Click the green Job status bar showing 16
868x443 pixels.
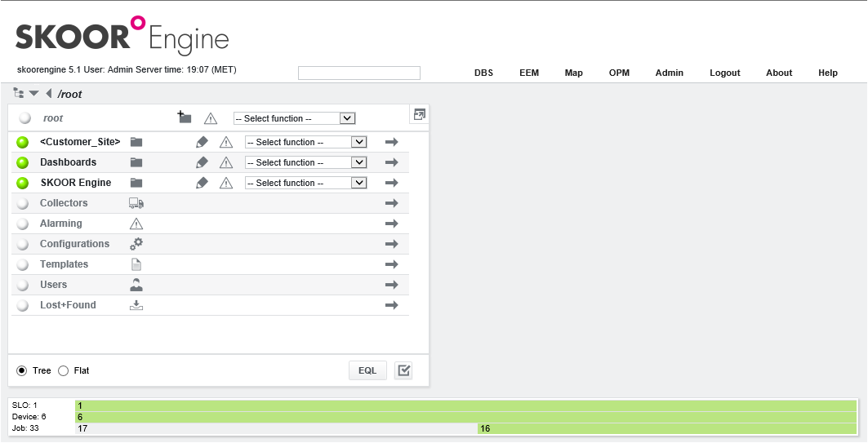[x=666, y=428]
